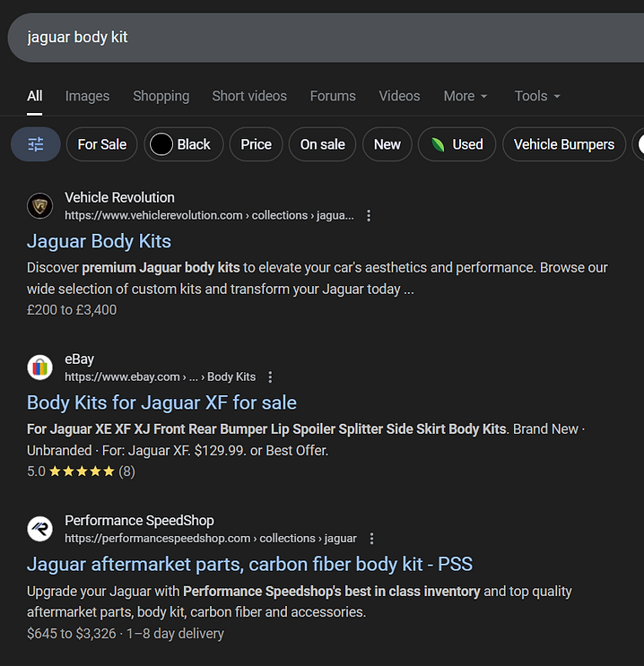Click the Performance SpeedShop favicon
This screenshot has width=644, height=666.
click(x=40, y=529)
